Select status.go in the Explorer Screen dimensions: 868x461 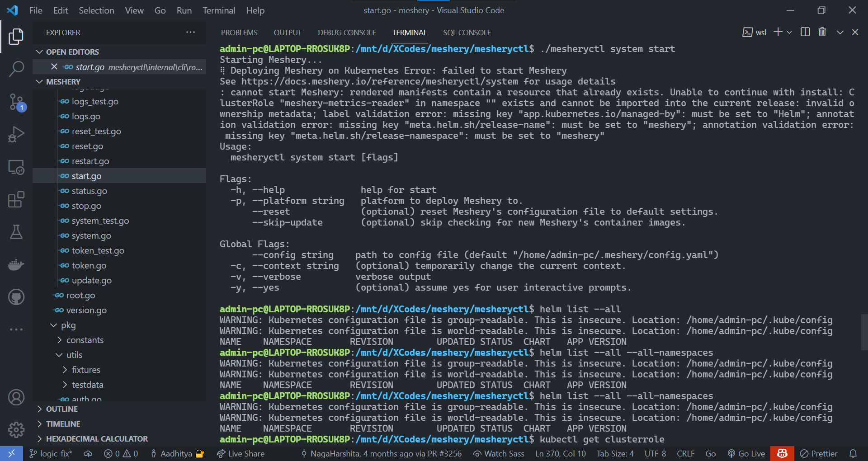(89, 191)
